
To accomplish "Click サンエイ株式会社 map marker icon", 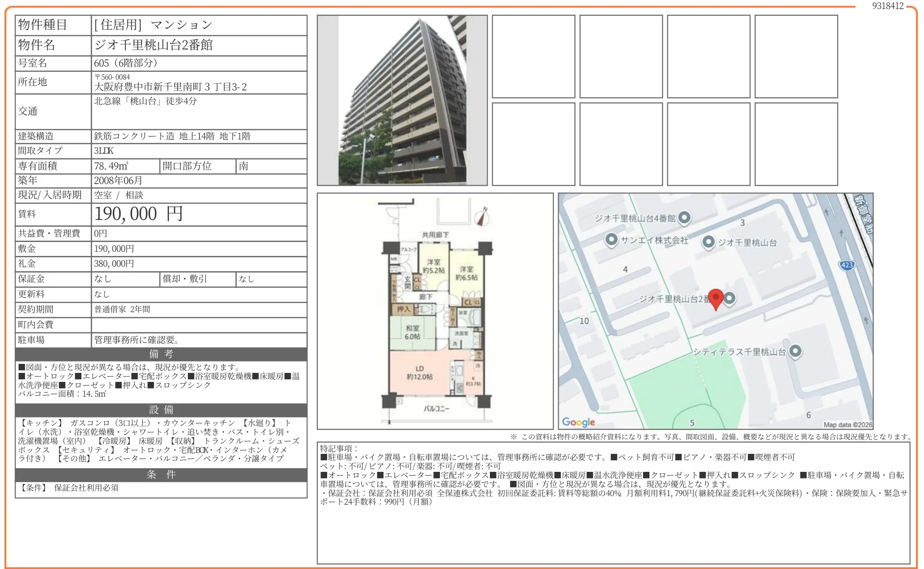I will tap(611, 239).
